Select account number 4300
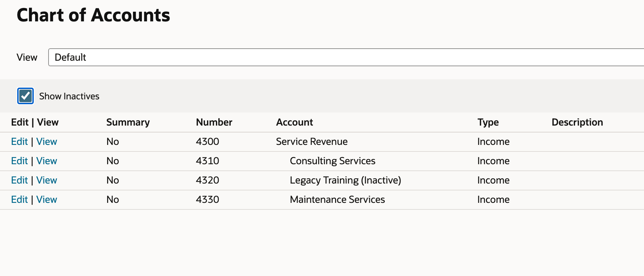 click(207, 141)
